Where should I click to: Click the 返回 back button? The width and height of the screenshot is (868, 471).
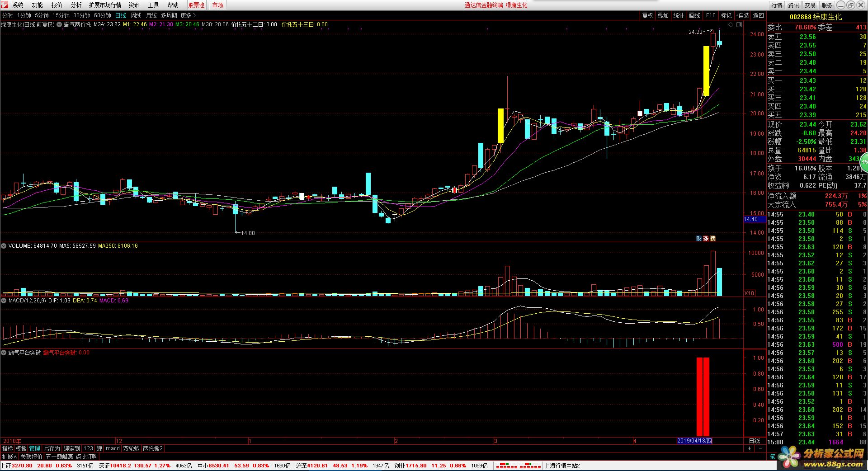click(759, 15)
